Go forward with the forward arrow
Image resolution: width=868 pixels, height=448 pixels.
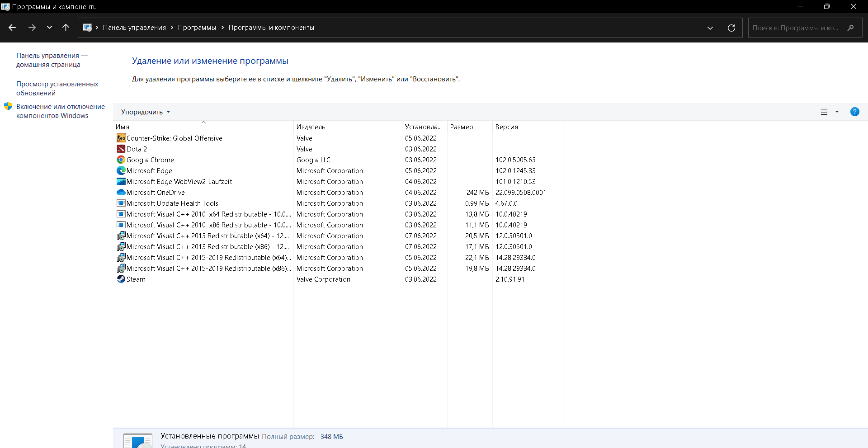pyautogui.click(x=32, y=28)
